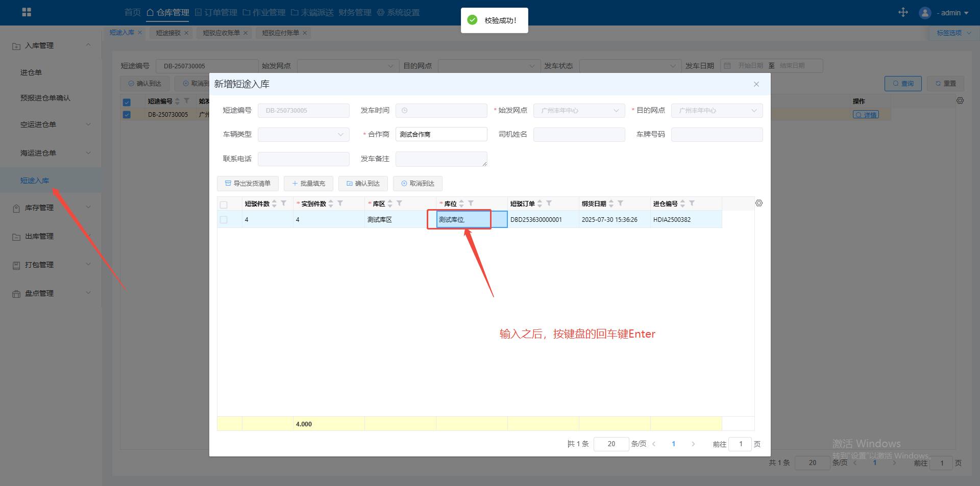Close the 新增短途入库 dialog
Viewport: 980px width, 486px height.
tap(756, 84)
